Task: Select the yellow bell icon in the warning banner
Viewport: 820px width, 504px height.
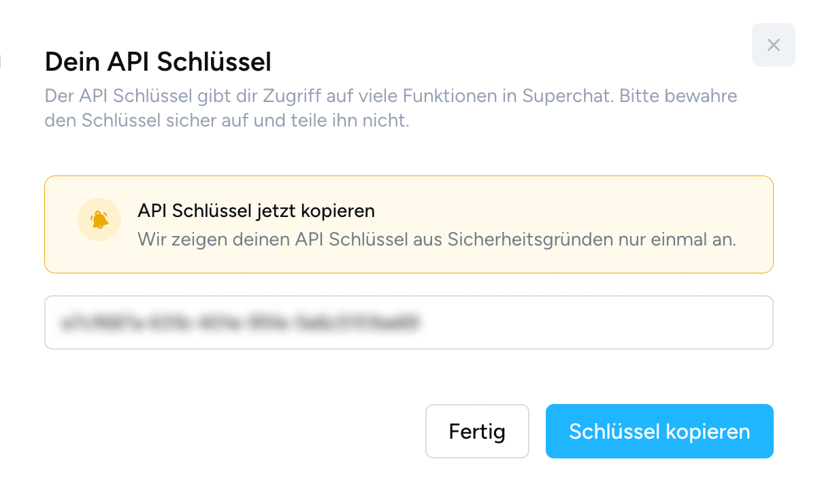Action: pos(99,220)
